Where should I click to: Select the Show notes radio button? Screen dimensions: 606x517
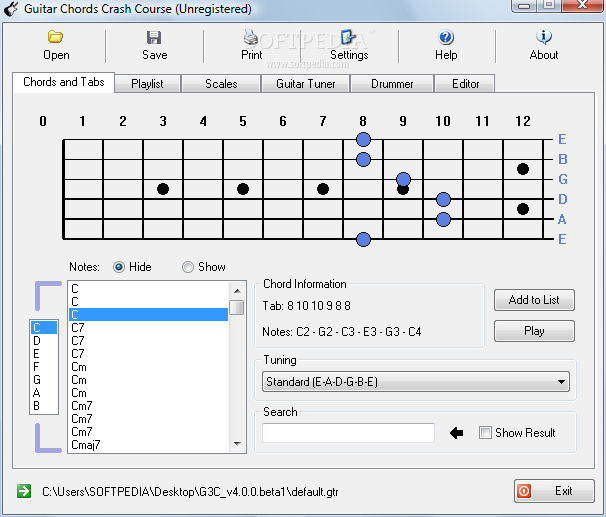click(x=188, y=267)
